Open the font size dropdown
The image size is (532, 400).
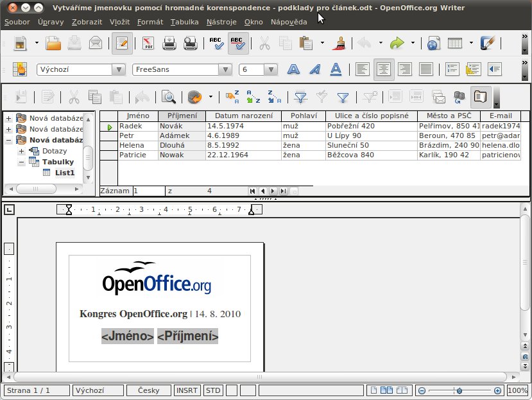(x=271, y=69)
